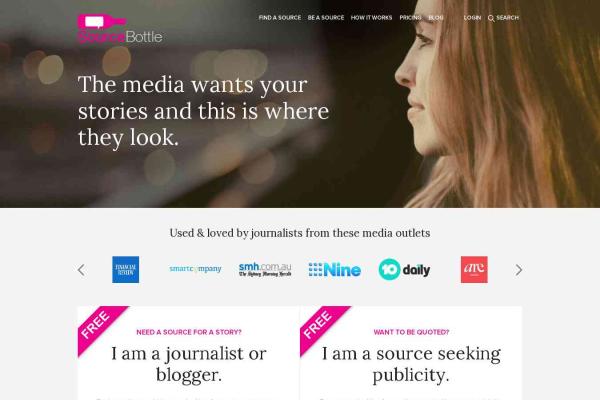Go to Be a Source page

point(326,18)
